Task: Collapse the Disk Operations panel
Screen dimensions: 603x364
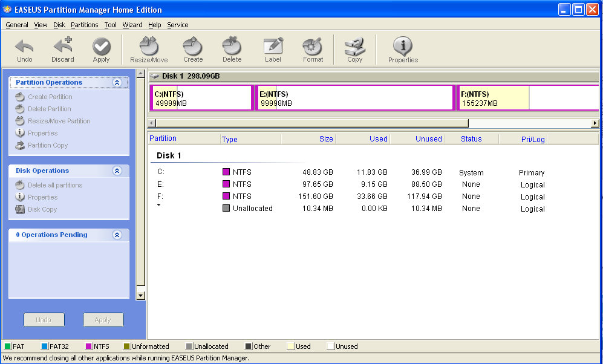Action: [x=126, y=170]
